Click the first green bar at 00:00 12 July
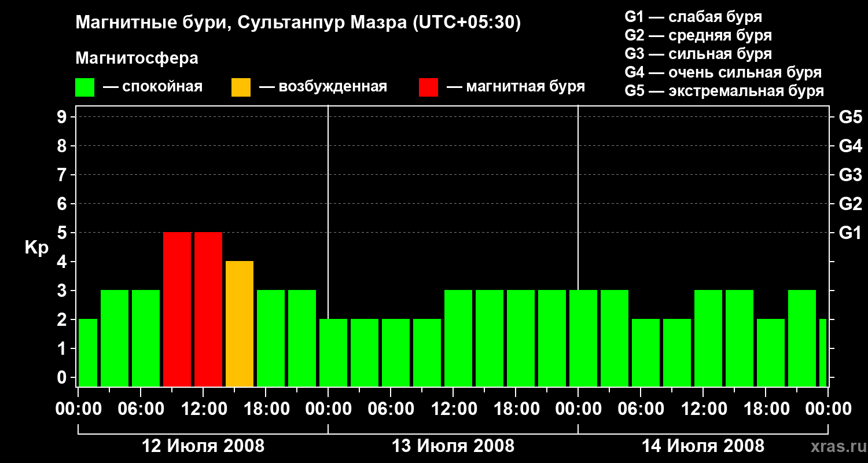 88,353
